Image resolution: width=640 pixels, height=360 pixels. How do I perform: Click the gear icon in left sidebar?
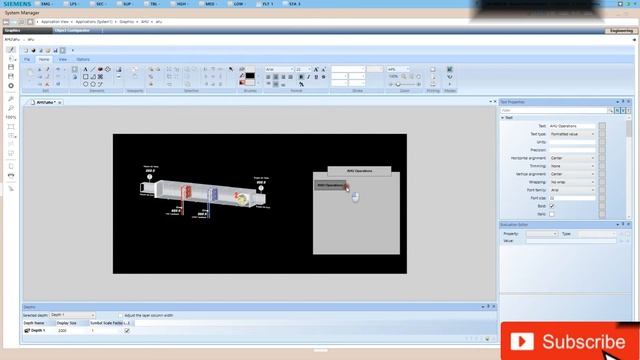pos(11,86)
